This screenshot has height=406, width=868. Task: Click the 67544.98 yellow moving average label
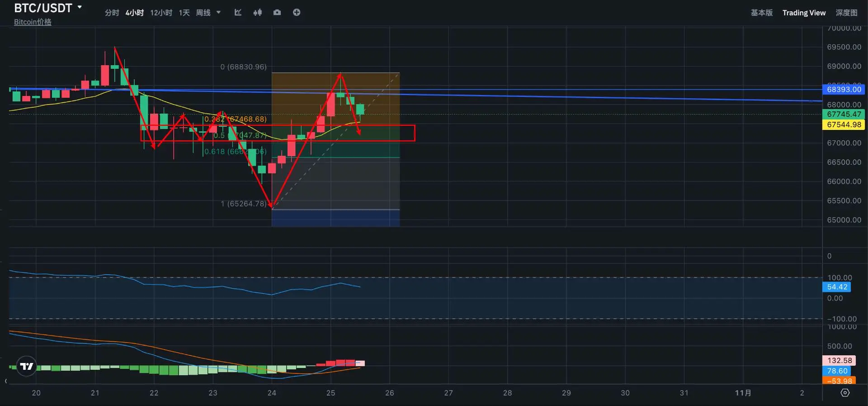[x=844, y=124]
